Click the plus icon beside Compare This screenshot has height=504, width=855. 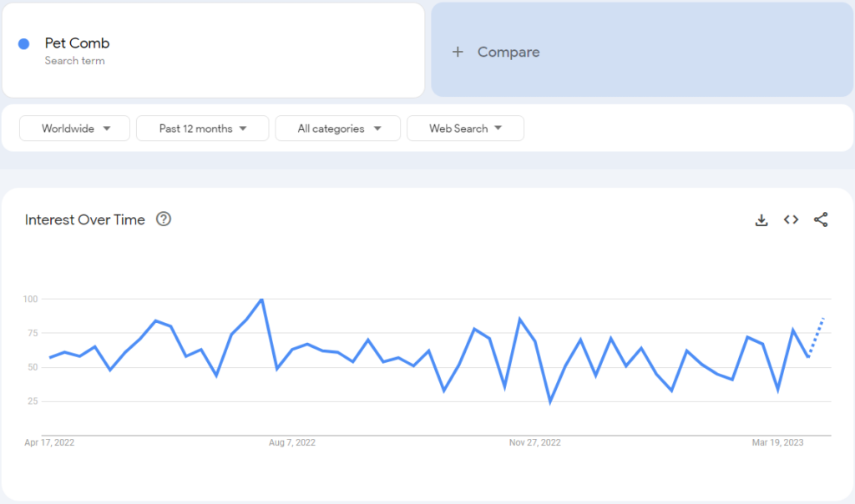[458, 52]
